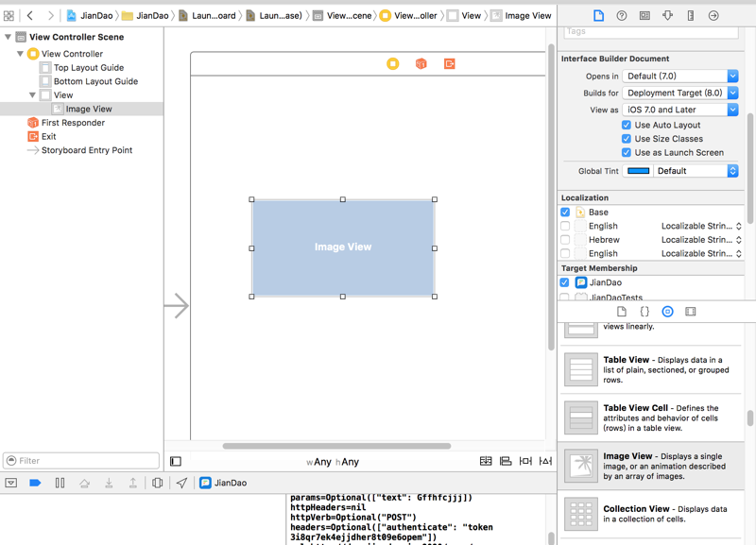Open the Pin constraints popup
Image resolution: width=756 pixels, height=545 pixels.
525,461
